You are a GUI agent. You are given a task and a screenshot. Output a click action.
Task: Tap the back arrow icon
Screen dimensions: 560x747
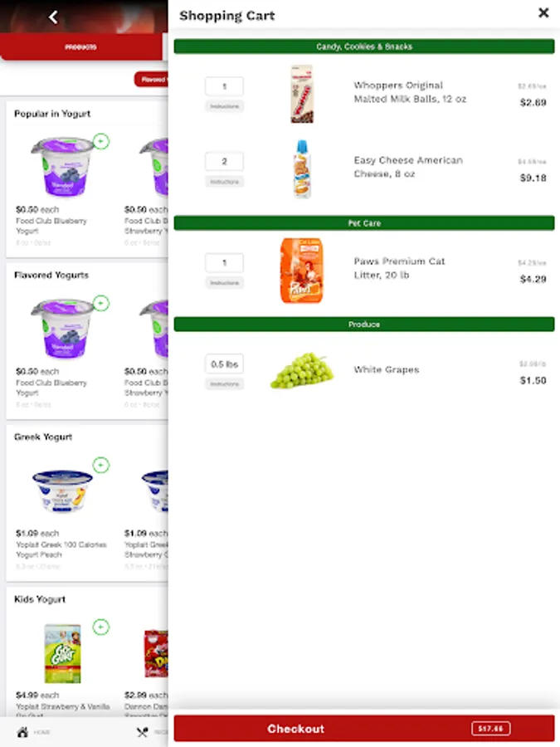point(53,17)
